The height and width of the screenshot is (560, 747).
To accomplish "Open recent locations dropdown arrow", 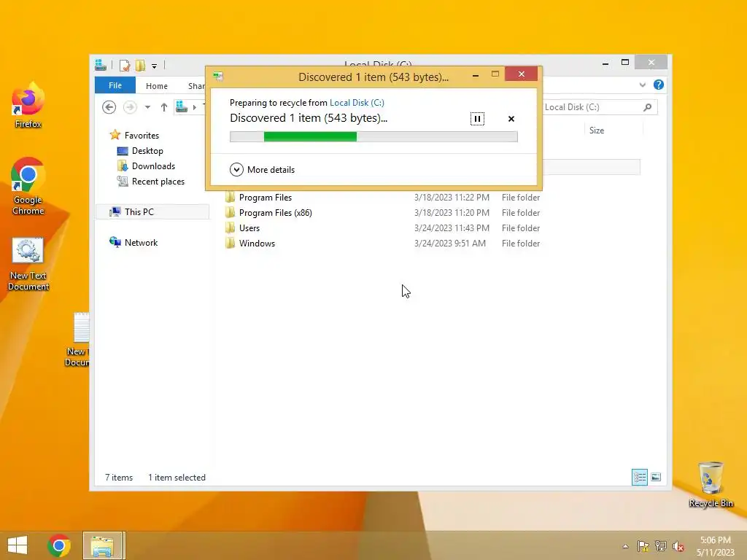I will 147,107.
